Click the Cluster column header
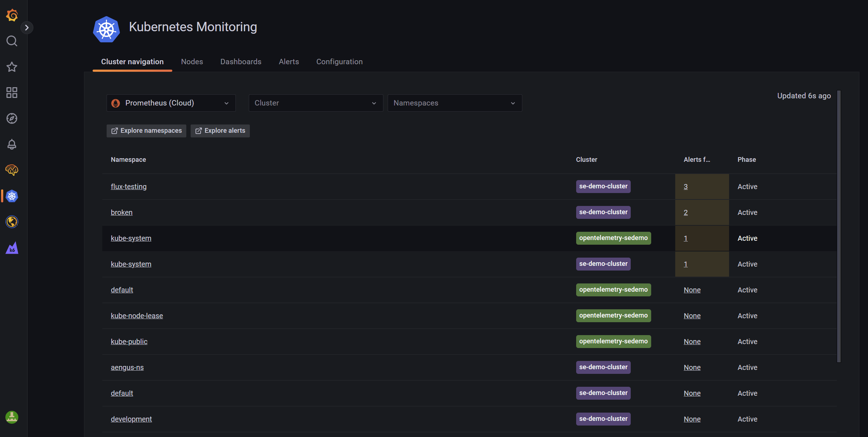 (587, 160)
